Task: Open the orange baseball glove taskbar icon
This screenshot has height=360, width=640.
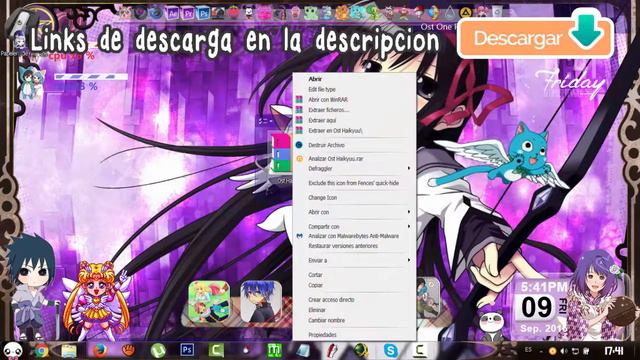Action: point(129,350)
